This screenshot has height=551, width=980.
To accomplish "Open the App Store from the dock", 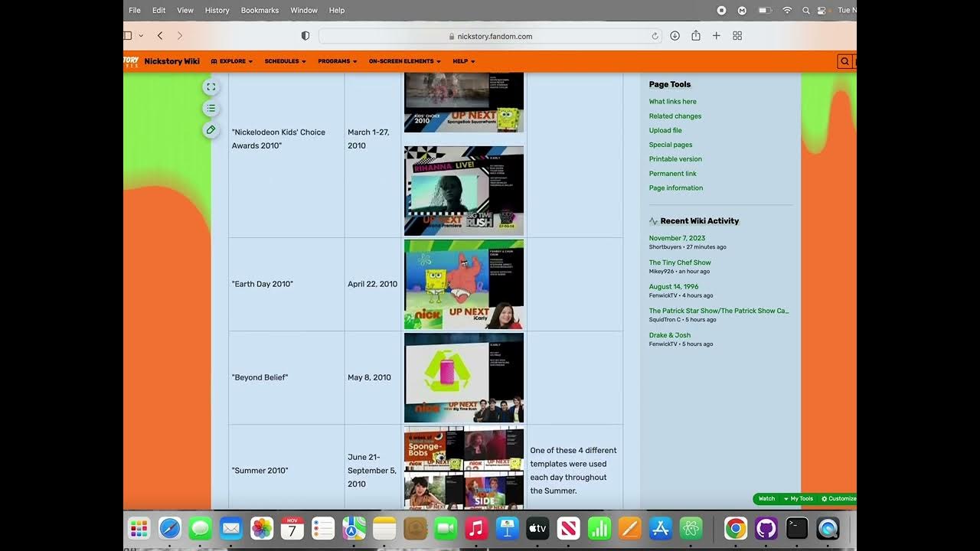I will 660,528.
